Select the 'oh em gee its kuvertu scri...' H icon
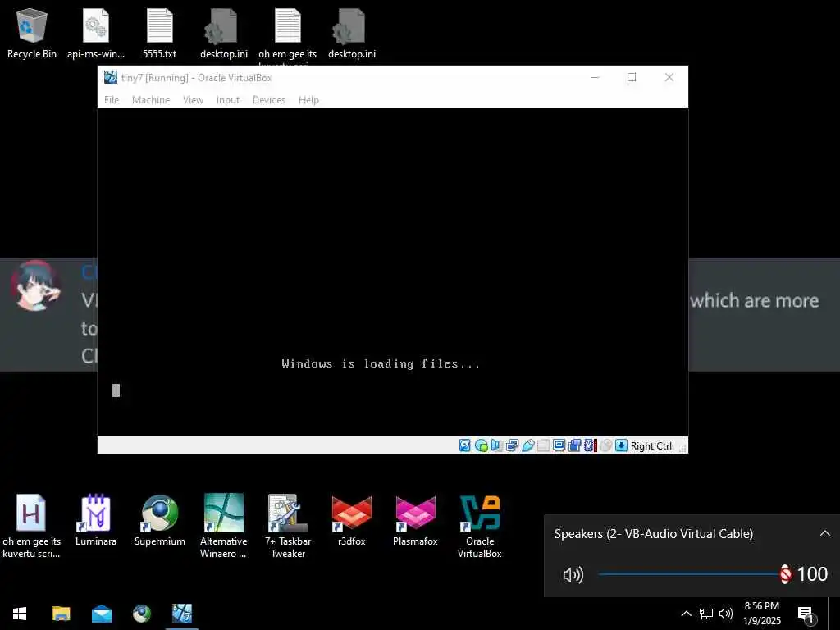This screenshot has height=630, width=840. 31,526
